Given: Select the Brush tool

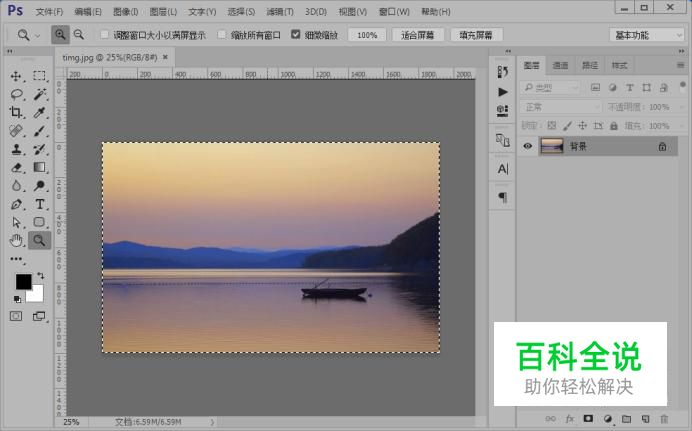Looking at the screenshot, I should click(39, 131).
